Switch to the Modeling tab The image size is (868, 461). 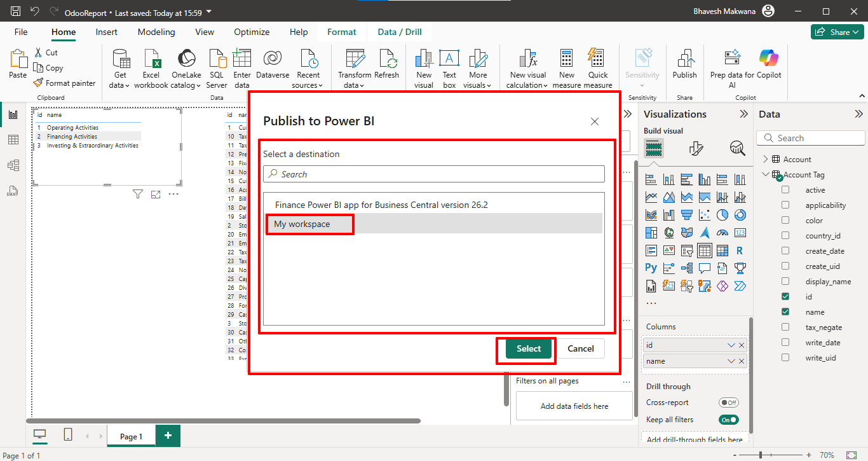[x=156, y=32]
